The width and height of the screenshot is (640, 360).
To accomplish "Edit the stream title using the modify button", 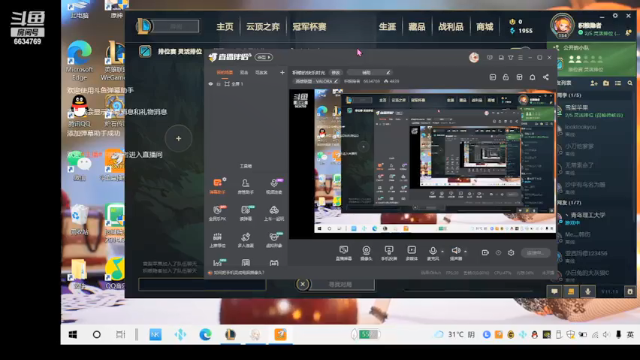I will tap(336, 73).
